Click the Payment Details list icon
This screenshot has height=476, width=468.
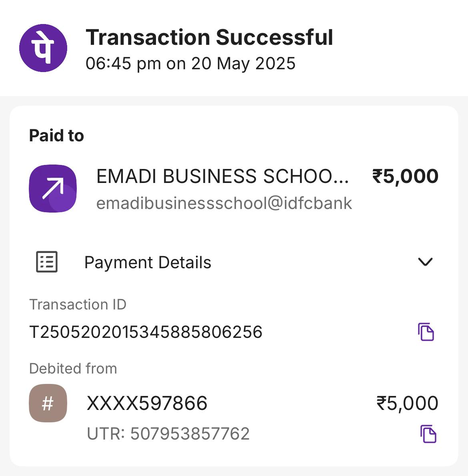47,262
